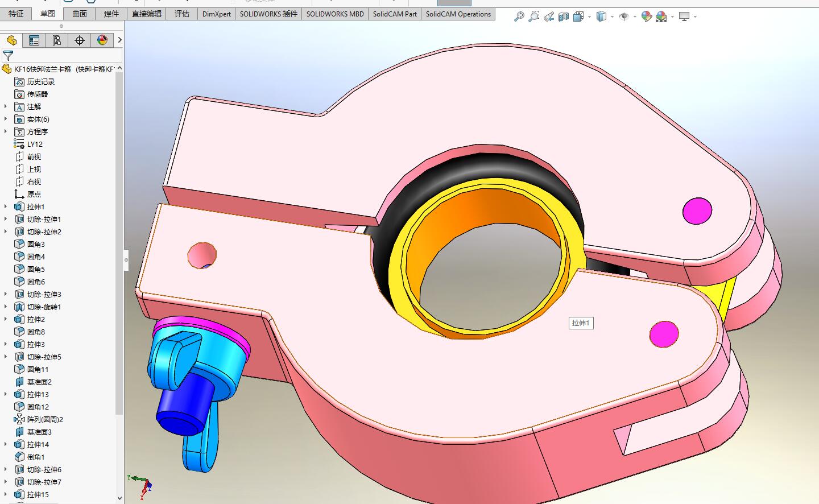Select the Zoom to Area tool
The height and width of the screenshot is (504, 819).
[533, 17]
